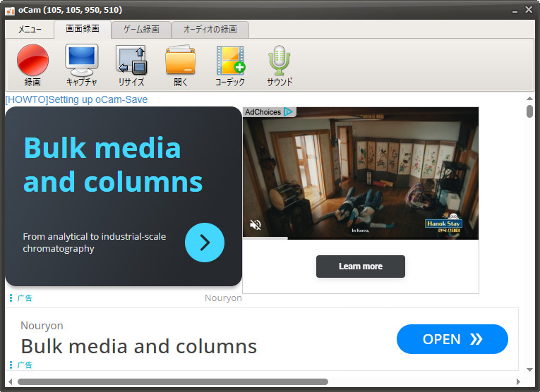Click the Nouryon advertiser text under banner
The image size is (540, 392).
223,298
